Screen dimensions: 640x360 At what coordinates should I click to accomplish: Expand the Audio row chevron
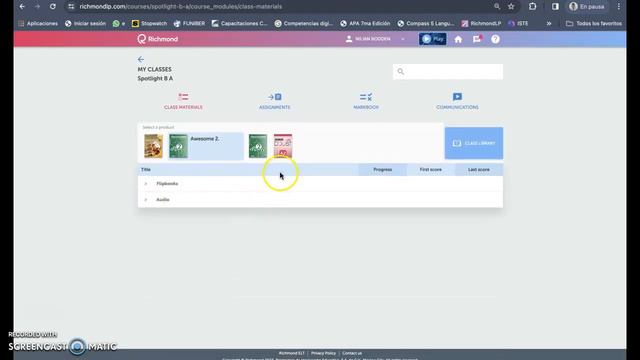click(x=146, y=200)
